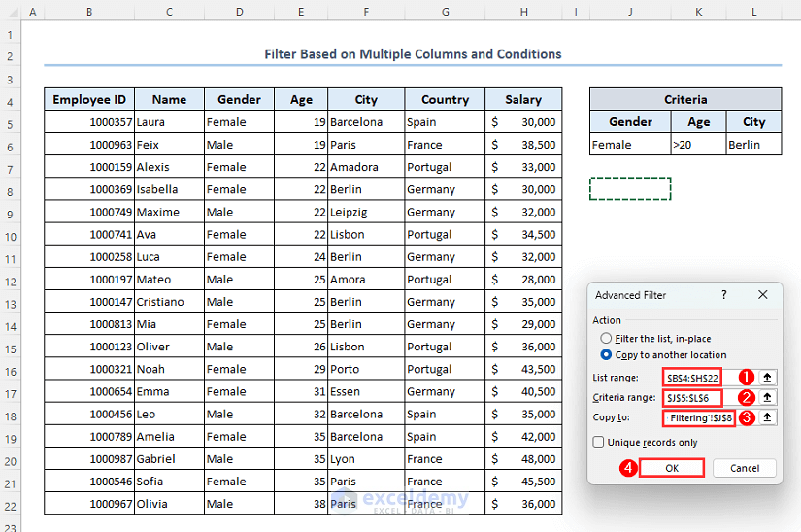Select cell with ID 1000963
Image resolution: width=801 pixels, height=532 pixels.
[89, 145]
